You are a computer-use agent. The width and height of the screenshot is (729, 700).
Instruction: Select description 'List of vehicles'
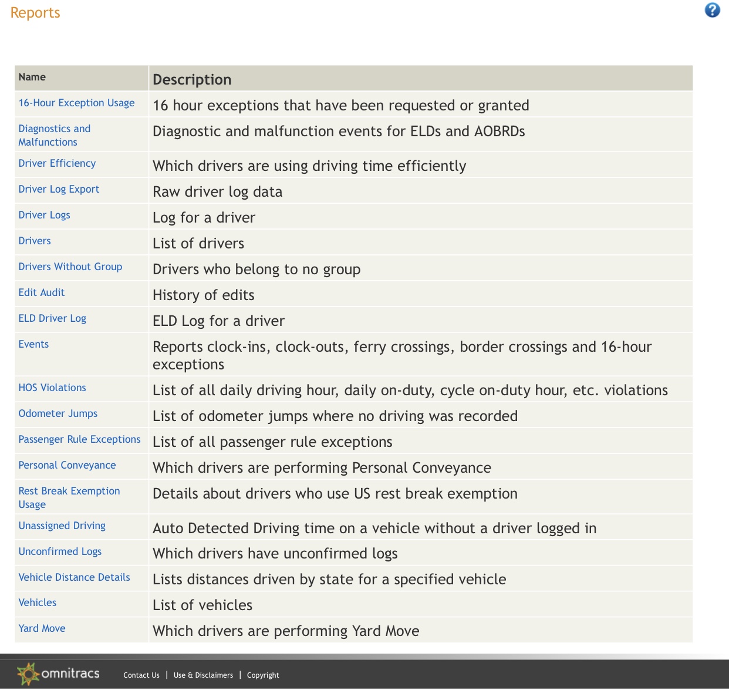pos(203,605)
